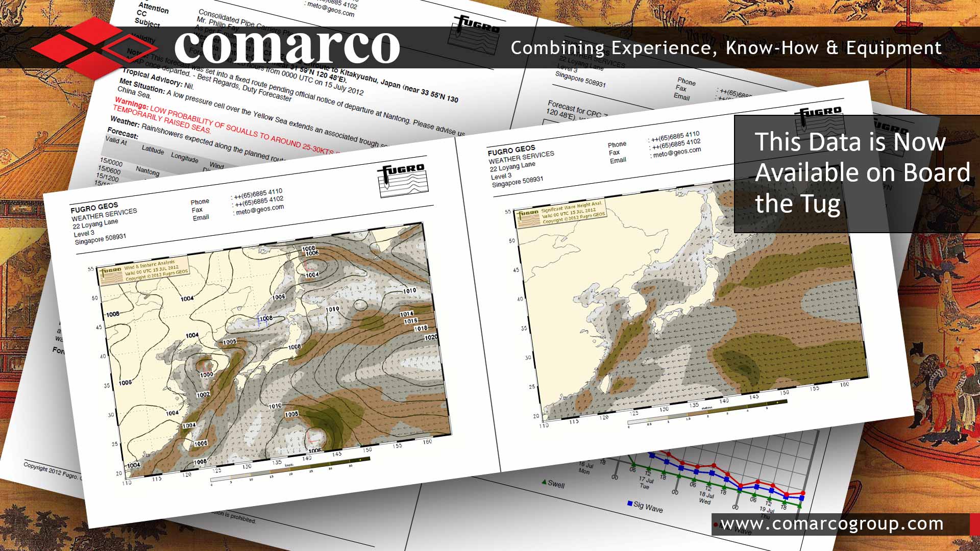The height and width of the screenshot is (551, 980).
Task: Click the Fugro logo on the wind analysis page
Action: pyautogui.click(x=404, y=180)
